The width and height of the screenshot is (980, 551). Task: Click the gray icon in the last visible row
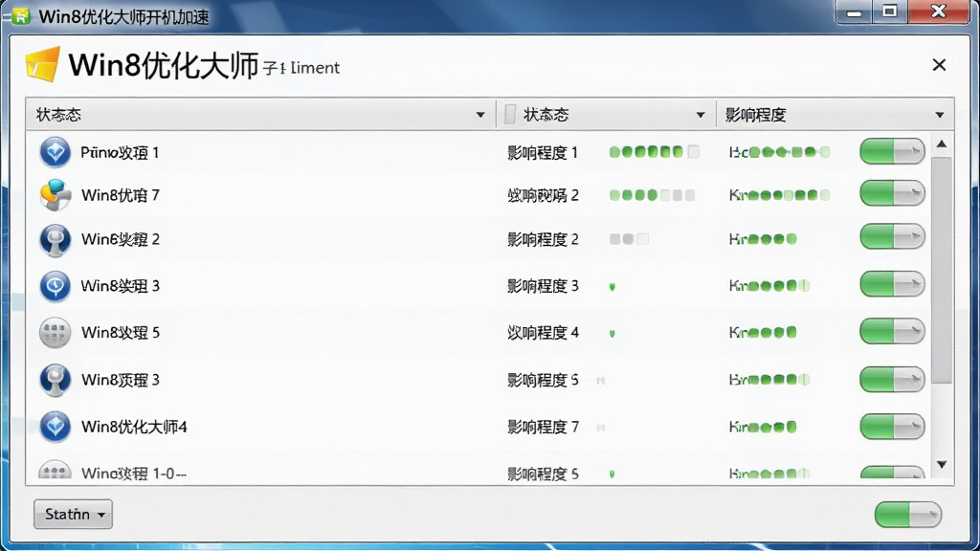pyautogui.click(x=55, y=471)
